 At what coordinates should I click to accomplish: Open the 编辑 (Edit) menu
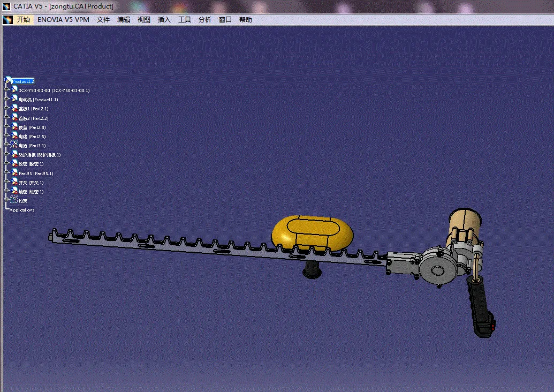[x=124, y=20]
